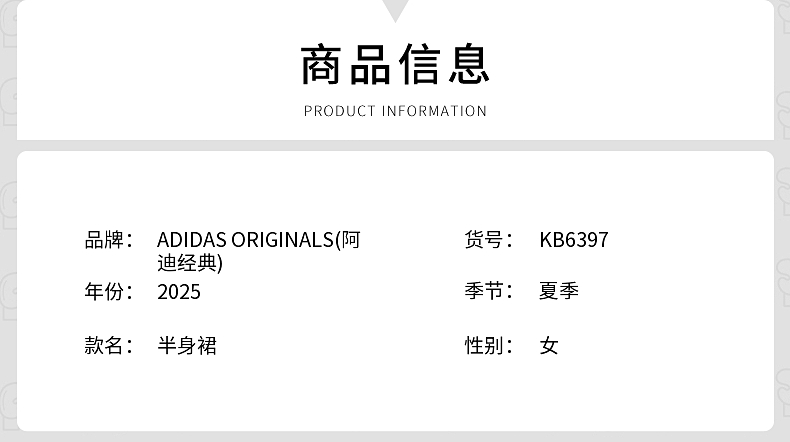Click the 迪经典) text on the second line

(x=190, y=264)
